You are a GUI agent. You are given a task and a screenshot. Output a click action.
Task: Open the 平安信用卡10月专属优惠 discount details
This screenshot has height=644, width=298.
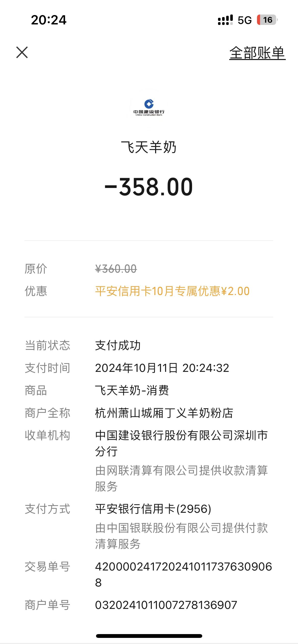click(x=172, y=291)
